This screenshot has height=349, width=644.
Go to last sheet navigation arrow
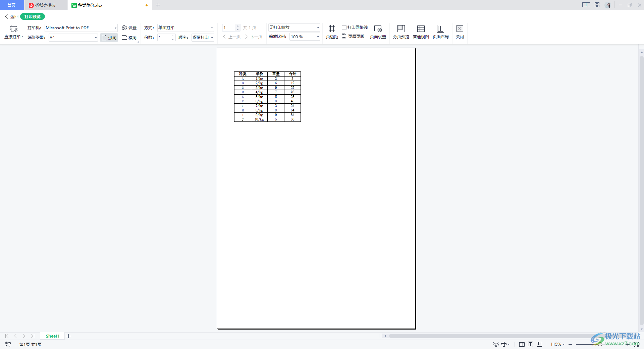pyautogui.click(x=33, y=336)
